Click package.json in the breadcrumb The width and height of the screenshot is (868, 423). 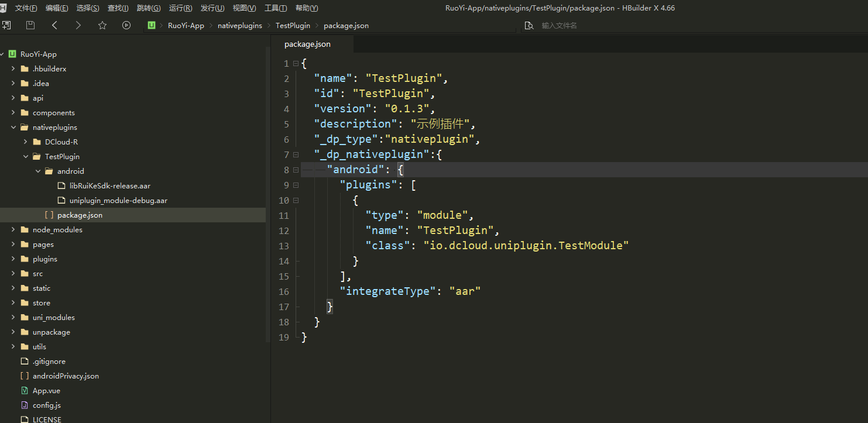346,26
